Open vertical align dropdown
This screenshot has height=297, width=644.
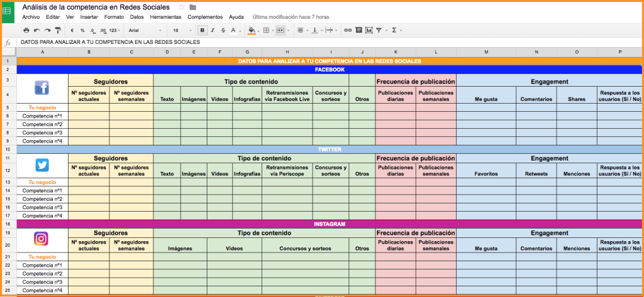click(x=317, y=30)
